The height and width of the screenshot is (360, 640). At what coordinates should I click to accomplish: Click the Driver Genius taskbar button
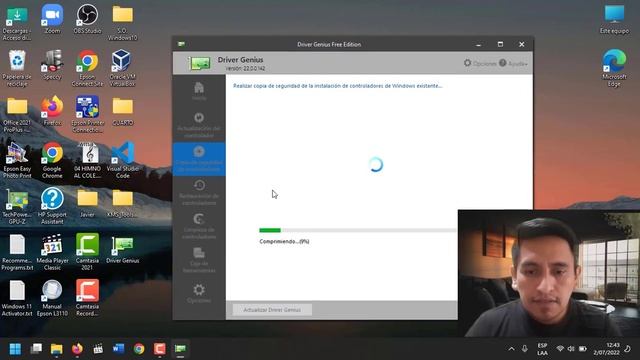(180, 349)
